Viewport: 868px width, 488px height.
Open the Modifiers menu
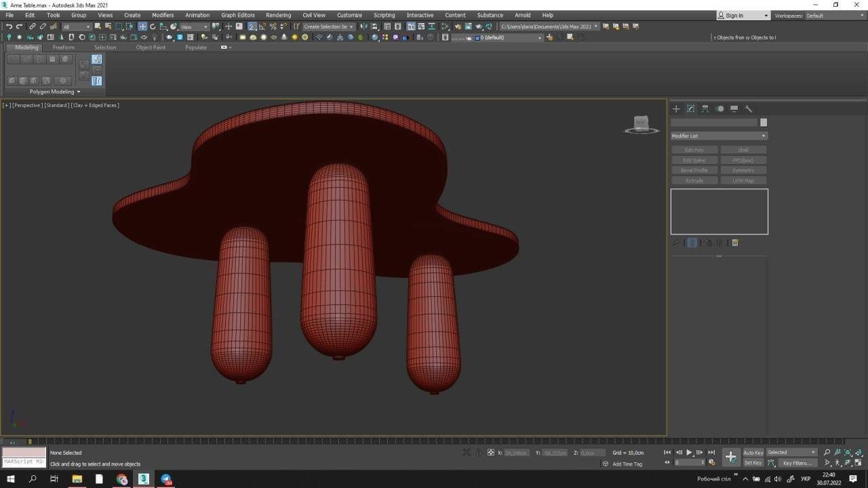(163, 15)
